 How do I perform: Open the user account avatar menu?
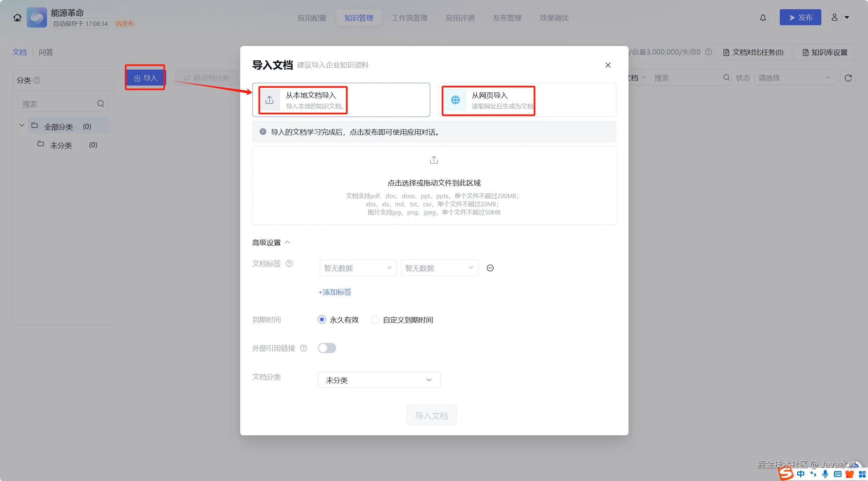[x=835, y=17]
